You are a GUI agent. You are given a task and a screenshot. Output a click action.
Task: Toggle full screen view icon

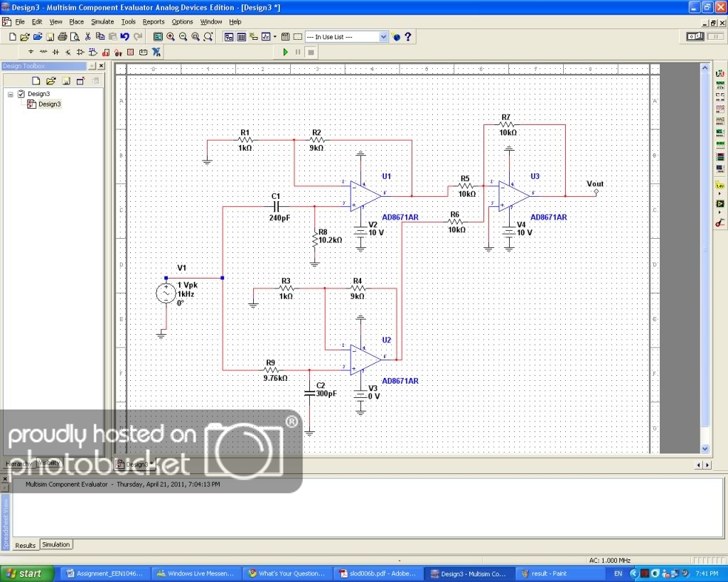tap(158, 37)
